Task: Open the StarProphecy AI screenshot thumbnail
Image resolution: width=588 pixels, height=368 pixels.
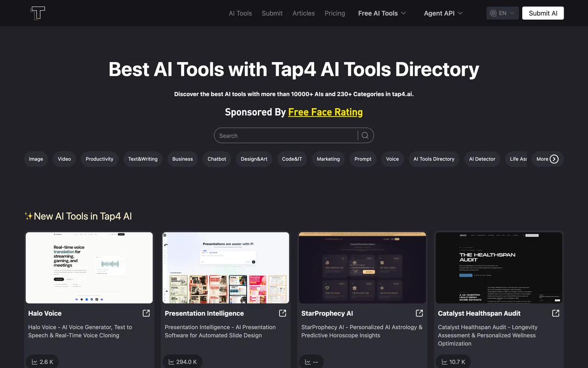Action: 362,268
